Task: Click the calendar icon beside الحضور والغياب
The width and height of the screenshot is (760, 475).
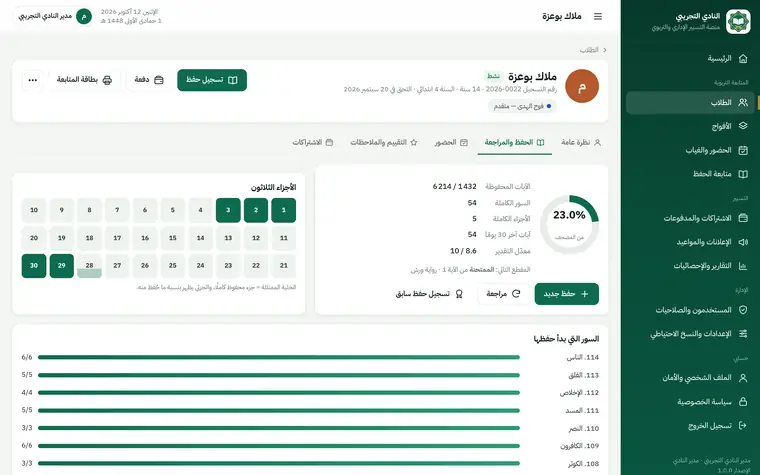Action: click(743, 150)
